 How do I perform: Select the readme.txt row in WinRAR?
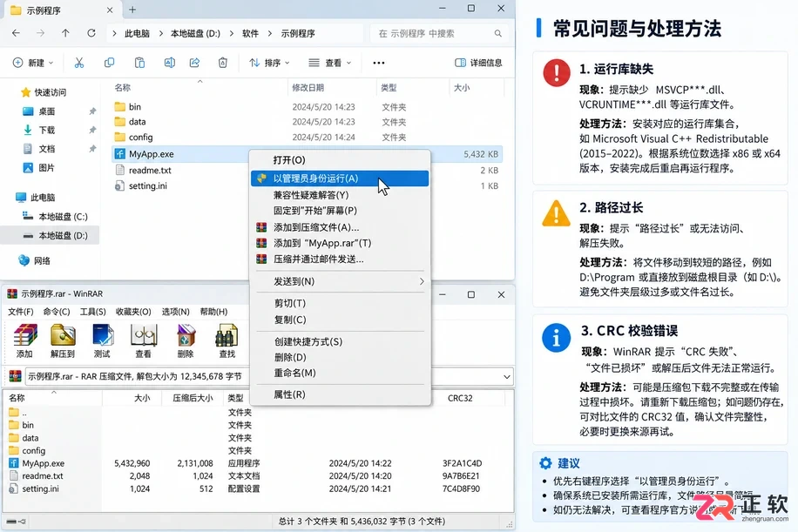[257, 476]
